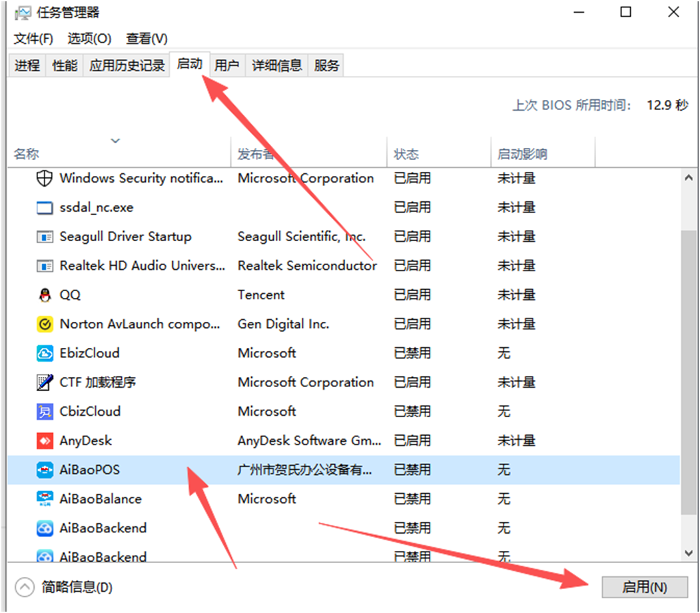Sort by 启动影响 column header
Image resolution: width=700 pixels, height=613 pixels.
coord(522,154)
